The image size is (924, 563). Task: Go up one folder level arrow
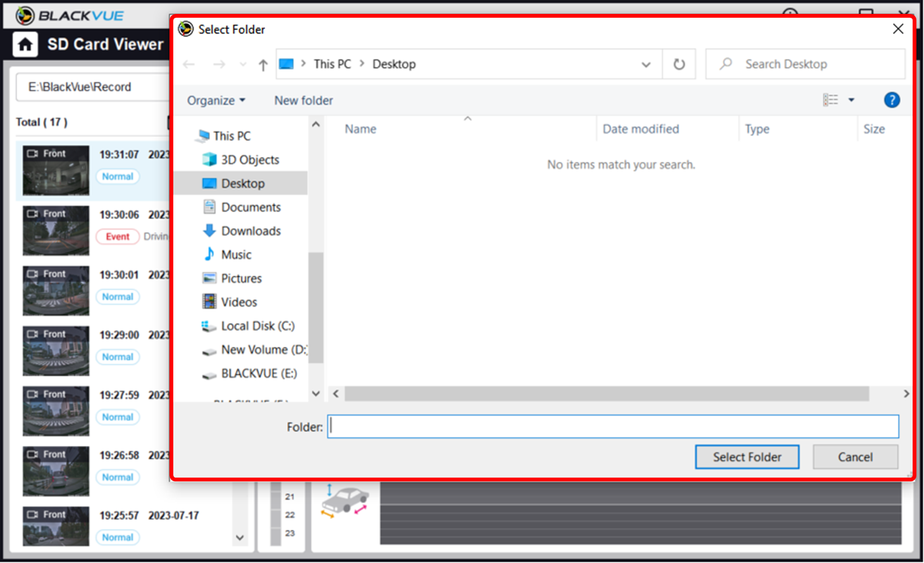(263, 65)
